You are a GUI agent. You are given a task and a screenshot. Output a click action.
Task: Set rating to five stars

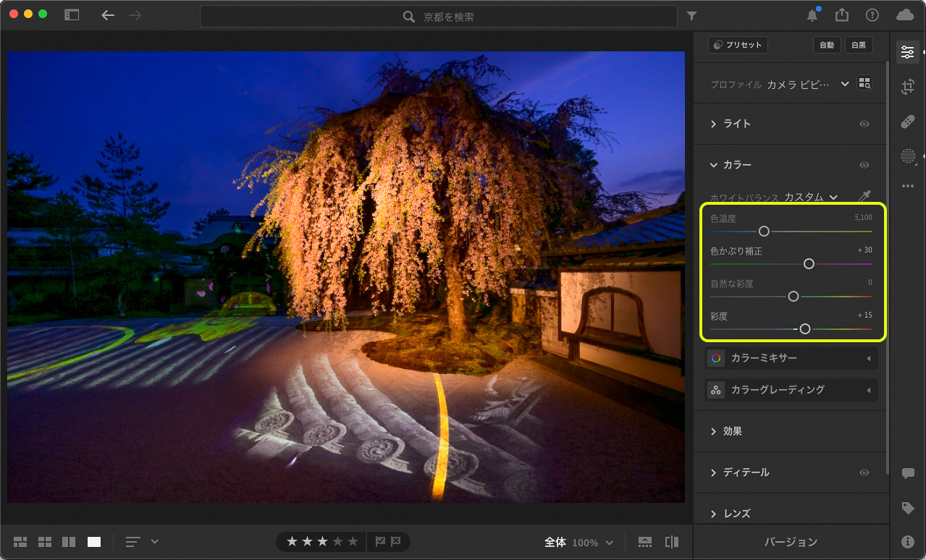353,541
